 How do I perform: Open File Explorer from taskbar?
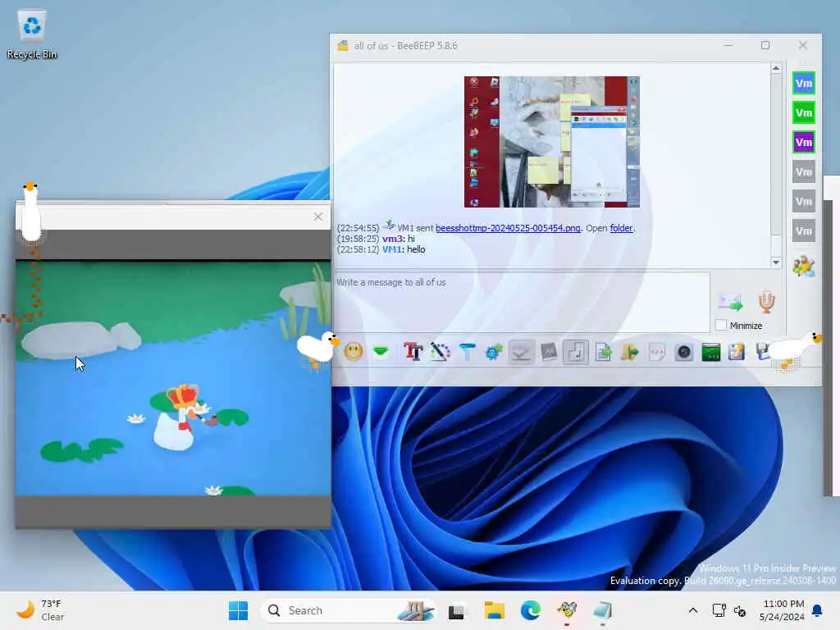click(x=494, y=610)
